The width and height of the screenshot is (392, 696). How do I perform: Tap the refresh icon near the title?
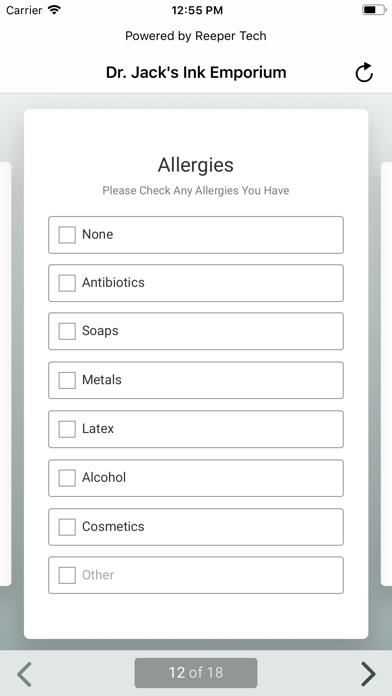(364, 73)
